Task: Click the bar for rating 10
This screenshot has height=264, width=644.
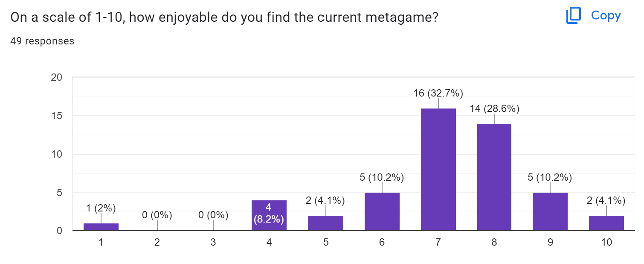Action: 606,223
